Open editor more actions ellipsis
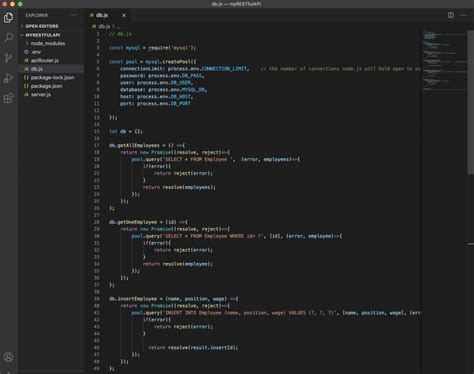 tap(463, 15)
